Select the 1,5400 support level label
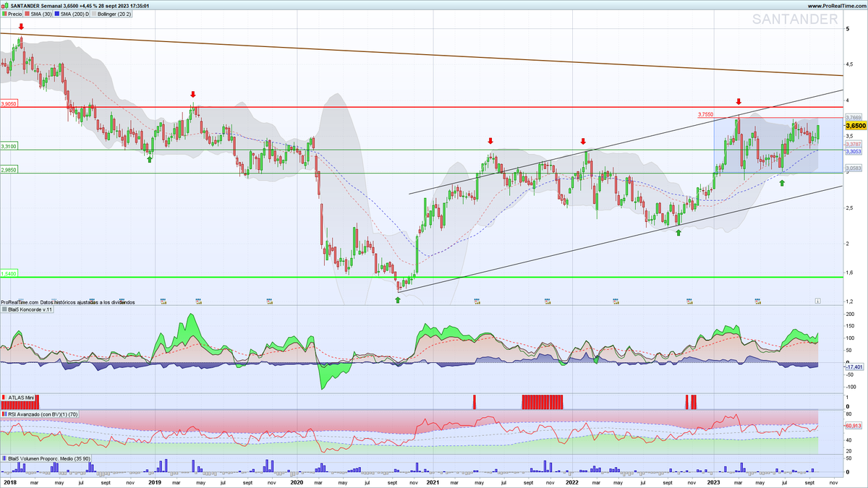Viewport: 868px width, 488px height. click(9, 274)
